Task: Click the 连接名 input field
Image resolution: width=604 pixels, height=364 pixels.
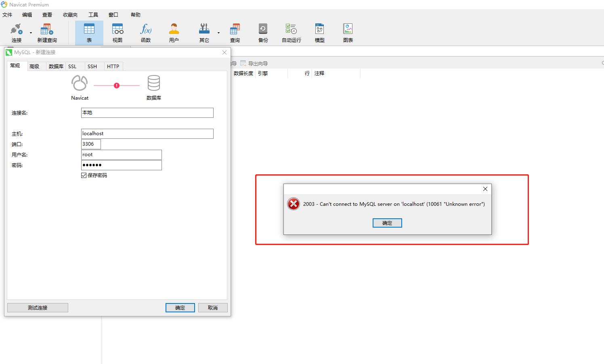Action: click(147, 113)
